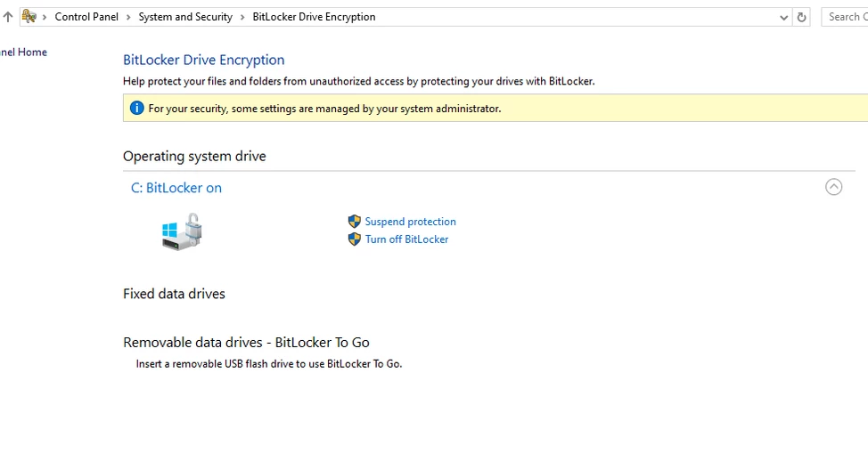This screenshot has width=868, height=454.
Task: Click the info icon in yellow banner
Action: point(136,109)
